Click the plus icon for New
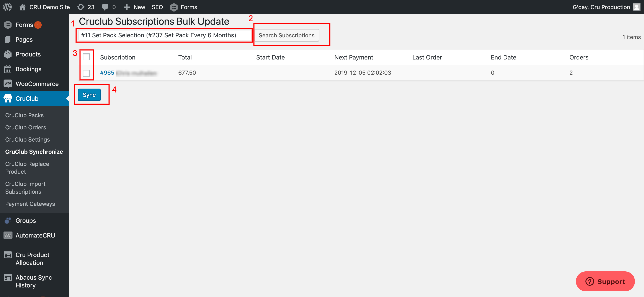Image resolution: width=644 pixels, height=297 pixels. tap(127, 7)
